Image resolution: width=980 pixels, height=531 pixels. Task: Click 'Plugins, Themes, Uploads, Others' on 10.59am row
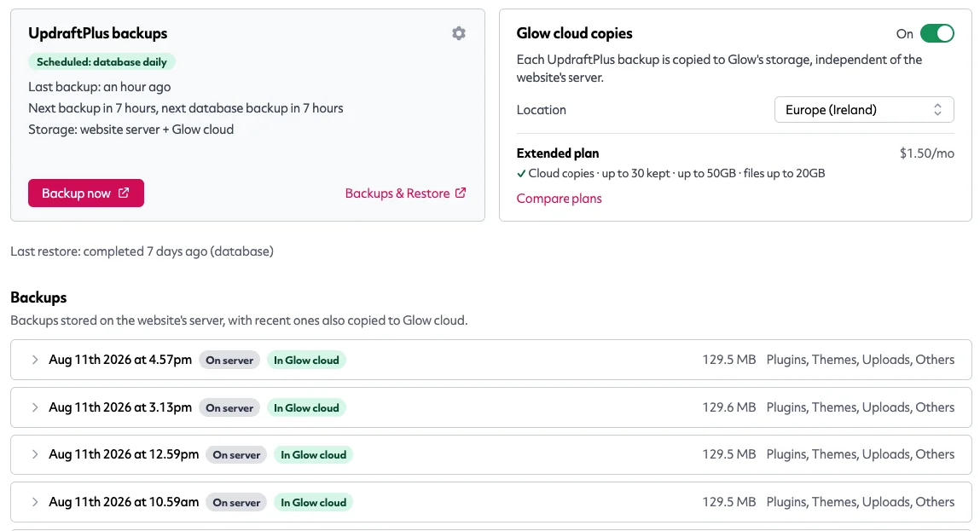(860, 502)
